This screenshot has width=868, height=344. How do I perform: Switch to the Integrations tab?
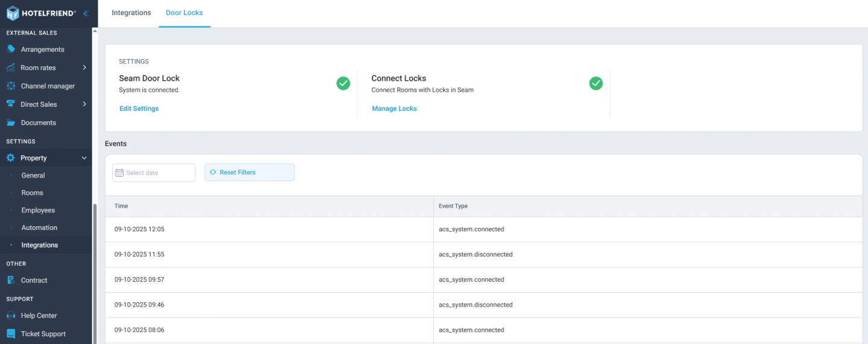coord(131,13)
